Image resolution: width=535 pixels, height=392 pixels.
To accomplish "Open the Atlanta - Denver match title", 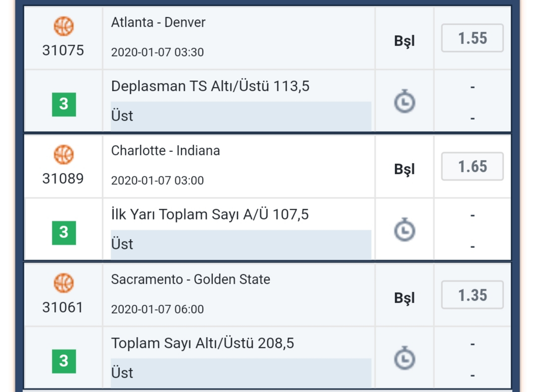I will coord(158,22).
